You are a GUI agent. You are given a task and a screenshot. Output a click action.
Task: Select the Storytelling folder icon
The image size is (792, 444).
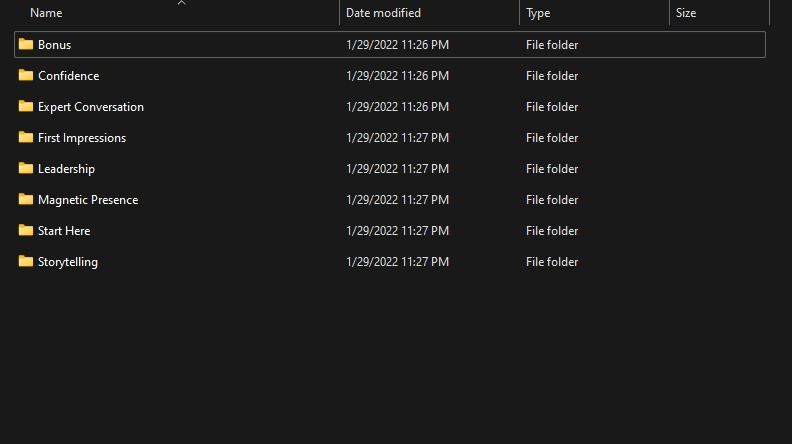pos(26,261)
